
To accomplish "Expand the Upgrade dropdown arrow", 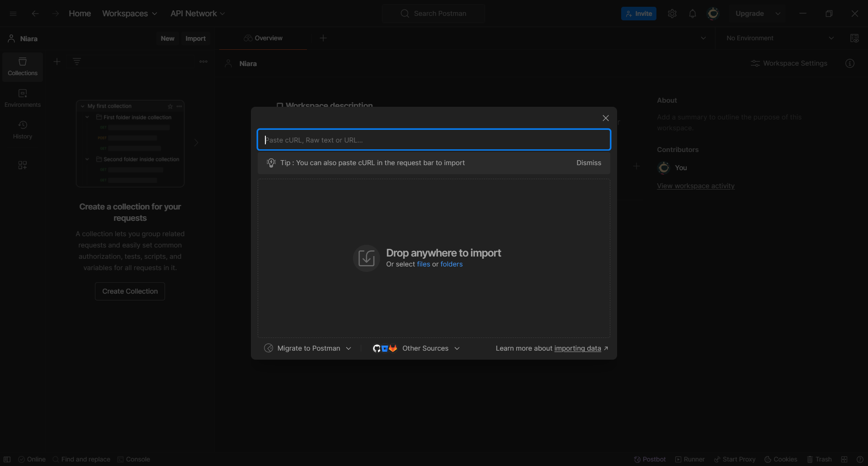I will click(x=778, y=14).
